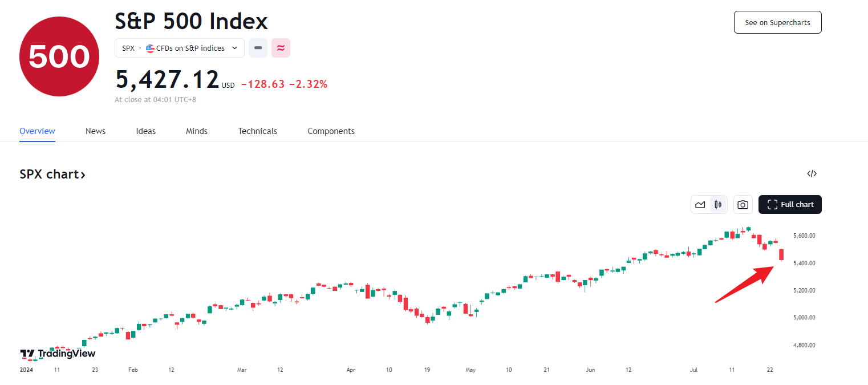This screenshot has height=385, width=868.
Task: Switch to the Technicals tab
Action: (257, 131)
